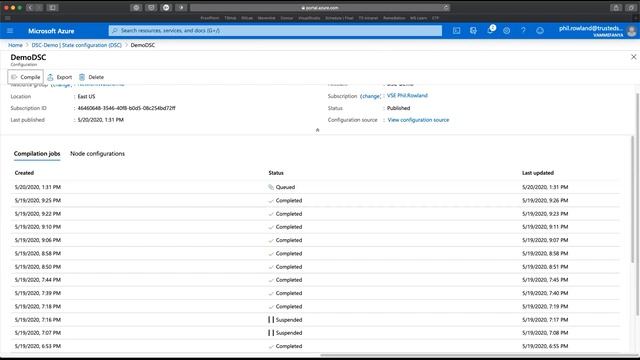Open the Suspended job created 7:07 PM

(x=315, y=333)
